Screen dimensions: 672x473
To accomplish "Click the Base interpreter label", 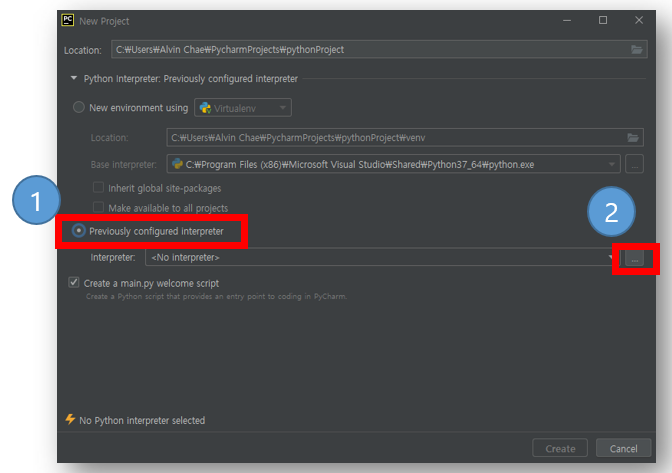I will coord(123,165).
